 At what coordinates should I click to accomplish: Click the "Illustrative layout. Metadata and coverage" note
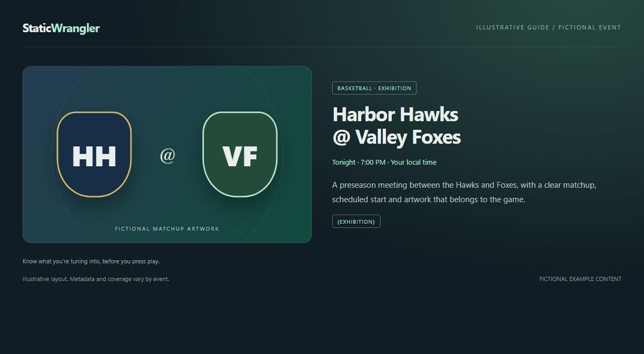coord(96,279)
